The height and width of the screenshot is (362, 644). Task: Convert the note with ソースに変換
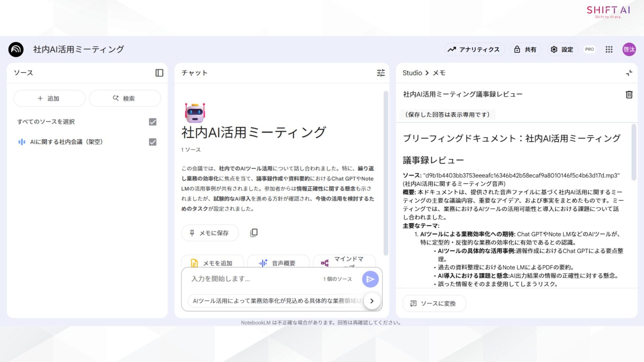434,303
